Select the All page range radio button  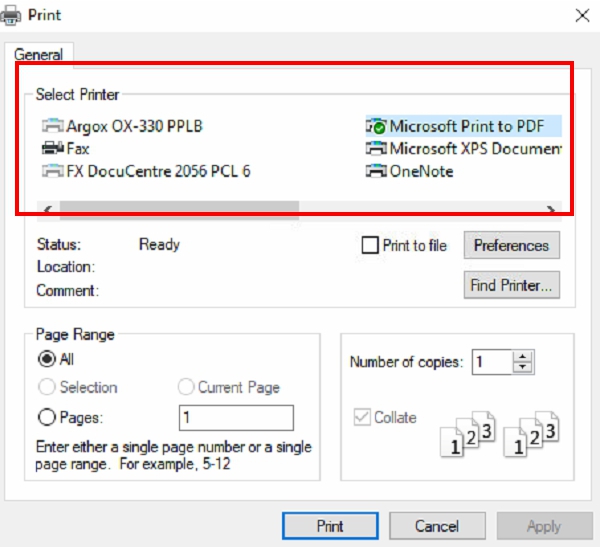pyautogui.click(x=47, y=359)
